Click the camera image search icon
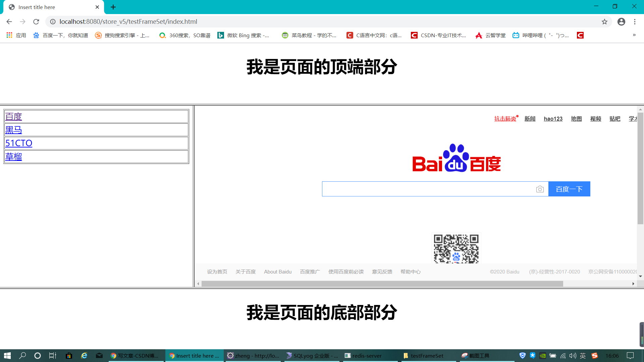Screen dimensions: 644x362 pyautogui.click(x=540, y=189)
